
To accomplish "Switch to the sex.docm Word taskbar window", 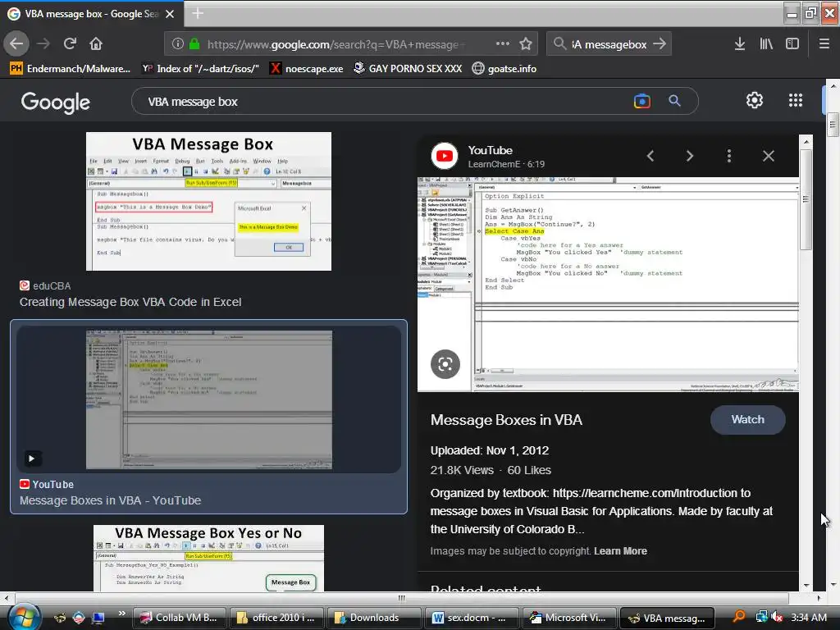I will [x=471, y=618].
